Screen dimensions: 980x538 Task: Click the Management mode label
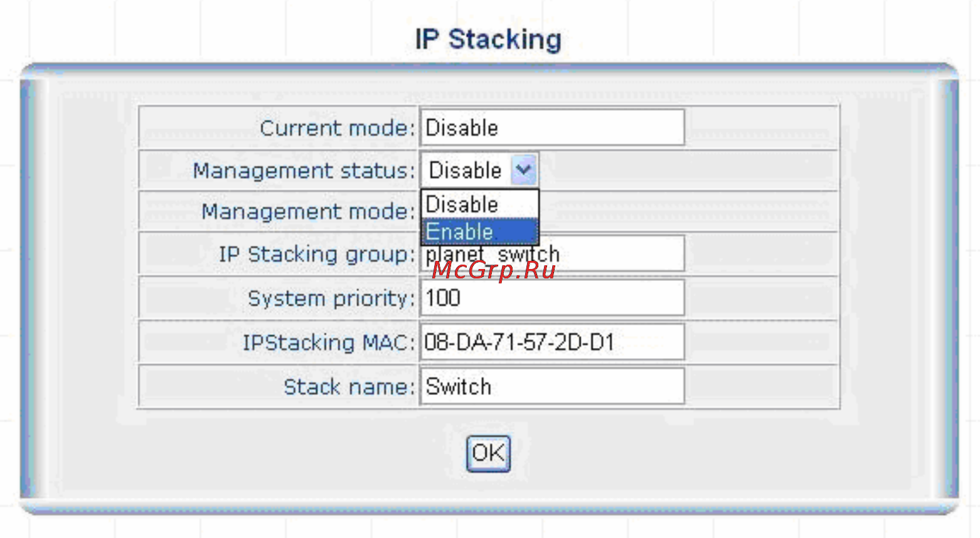click(x=308, y=212)
